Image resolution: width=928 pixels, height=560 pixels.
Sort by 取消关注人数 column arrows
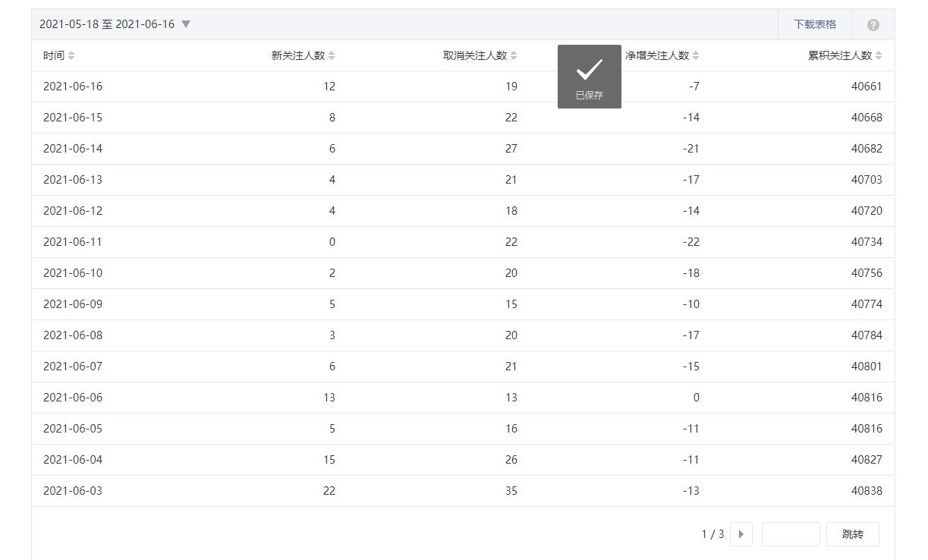point(514,55)
